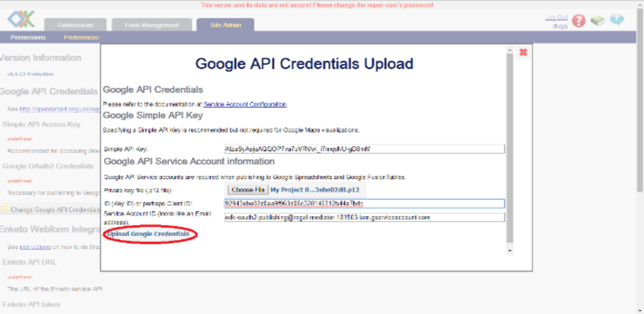Image resolution: width=644 pixels, height=314 pixels.
Task: Click the Log Out link
Action: pos(556,18)
